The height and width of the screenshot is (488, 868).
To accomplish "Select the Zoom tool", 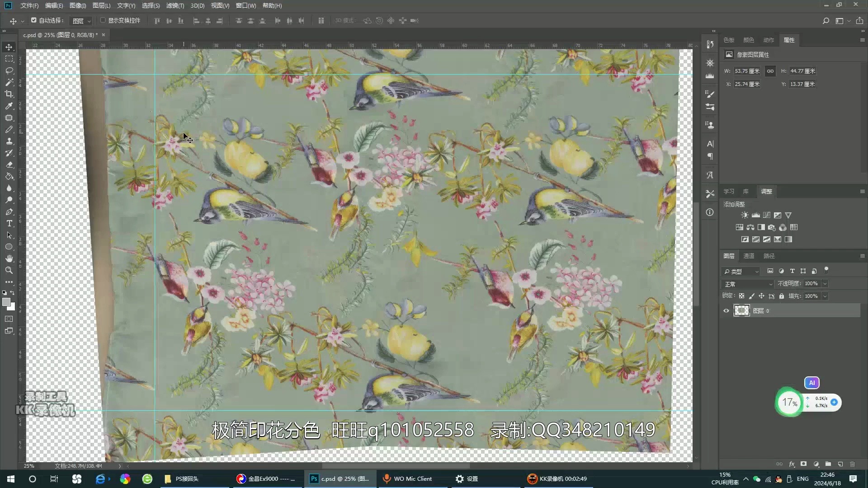I will click(x=9, y=270).
